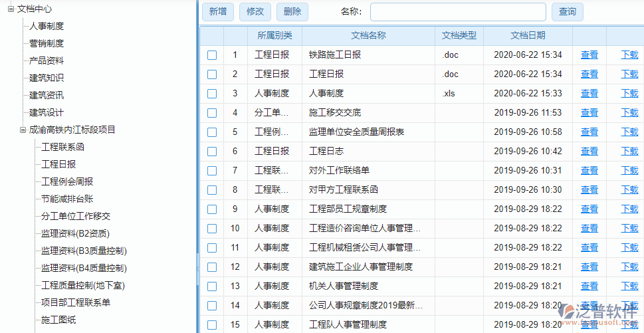View the 机关人事管理制度 document
The height and width of the screenshot is (333, 644).
[590, 286]
